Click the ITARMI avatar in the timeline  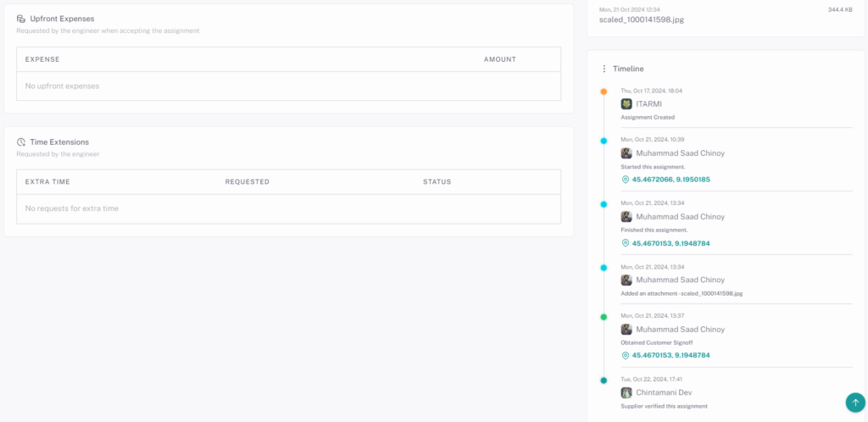click(x=626, y=103)
